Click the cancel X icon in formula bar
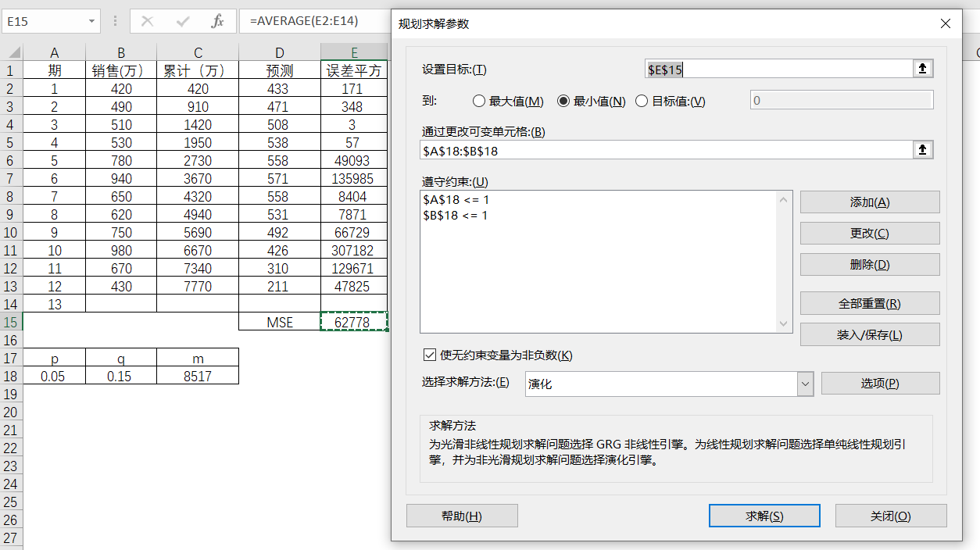Image resolution: width=980 pixels, height=550 pixels. click(147, 21)
